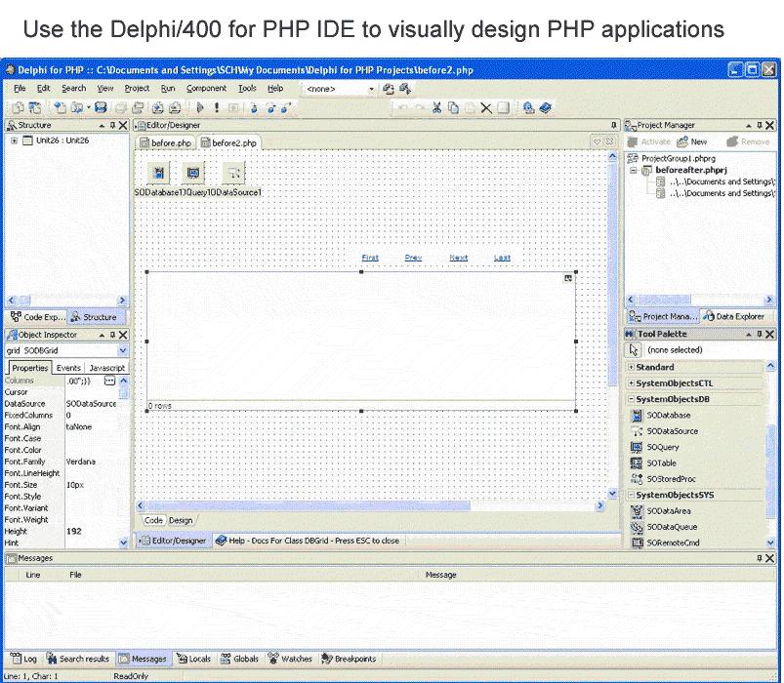The width and height of the screenshot is (784, 683).
Task: Pin the Object Inspector panel
Action: 113,335
